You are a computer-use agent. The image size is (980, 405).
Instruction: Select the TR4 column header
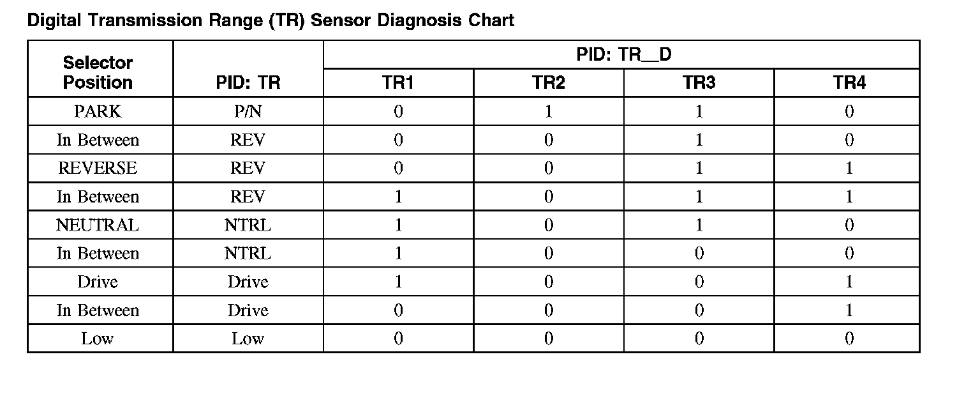[849, 83]
